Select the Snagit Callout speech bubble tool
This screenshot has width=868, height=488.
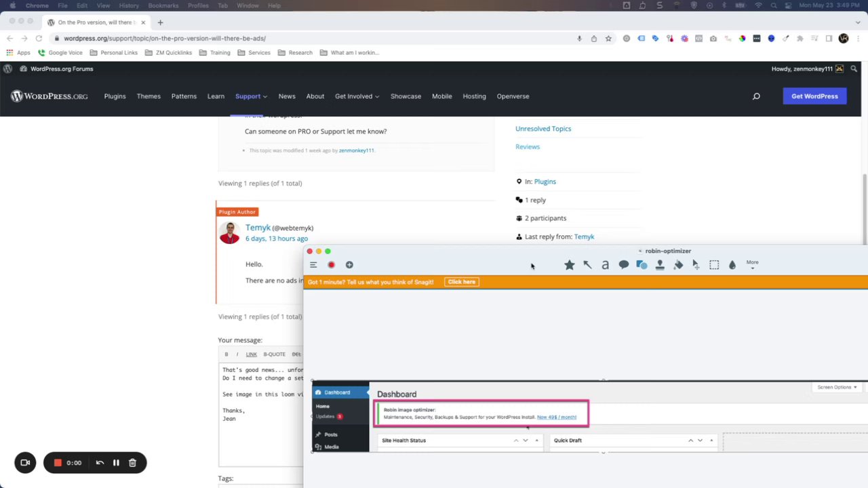[x=624, y=265]
